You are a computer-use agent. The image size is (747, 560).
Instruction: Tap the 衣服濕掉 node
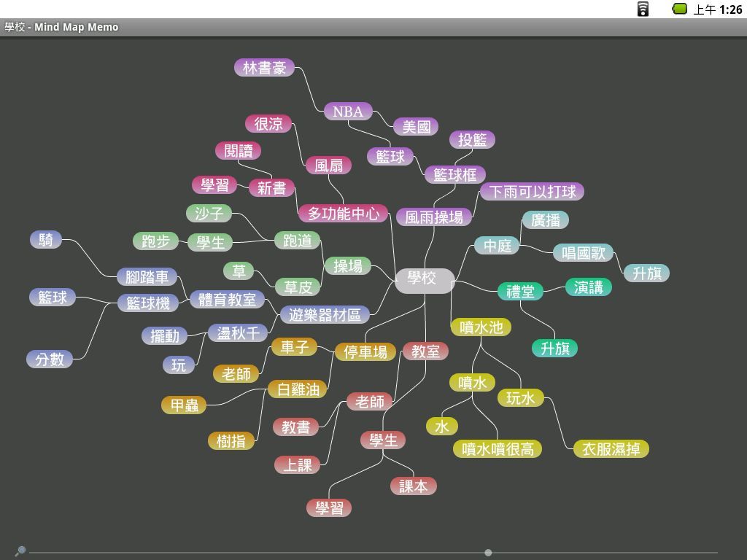point(611,449)
